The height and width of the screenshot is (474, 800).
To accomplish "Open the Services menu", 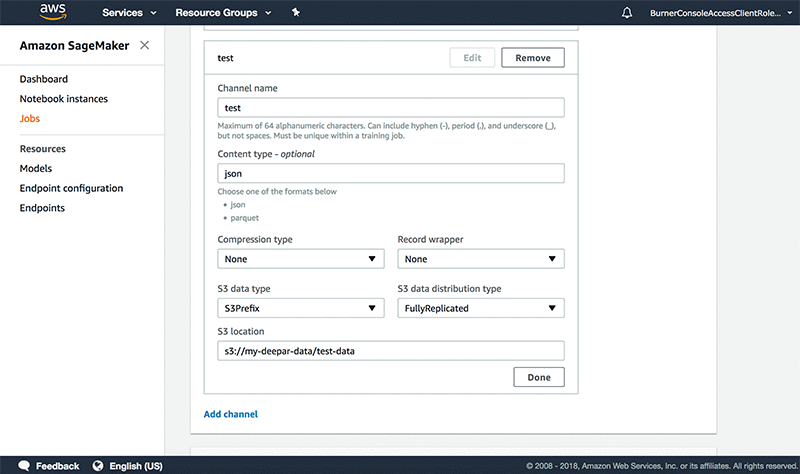I will [x=129, y=13].
